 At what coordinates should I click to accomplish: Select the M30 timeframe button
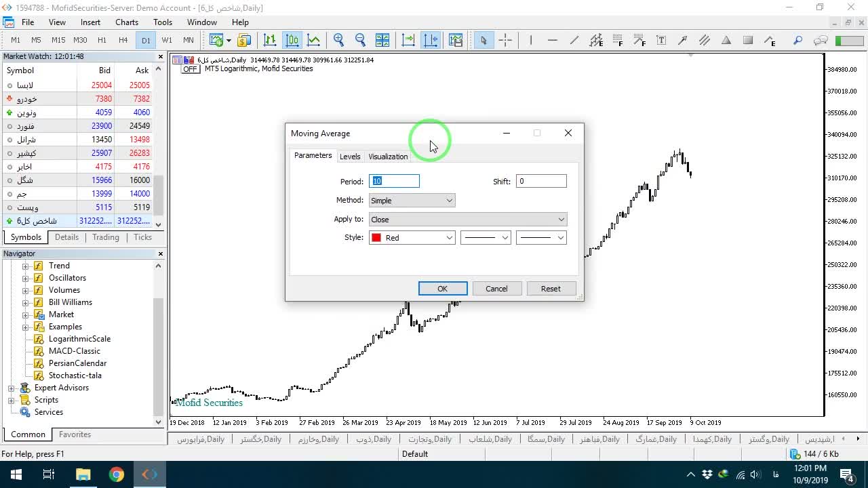point(80,40)
